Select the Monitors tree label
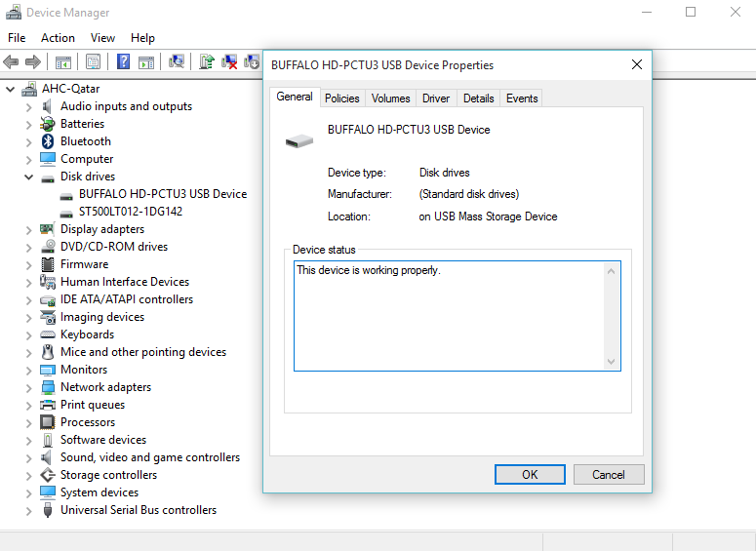 tap(84, 370)
